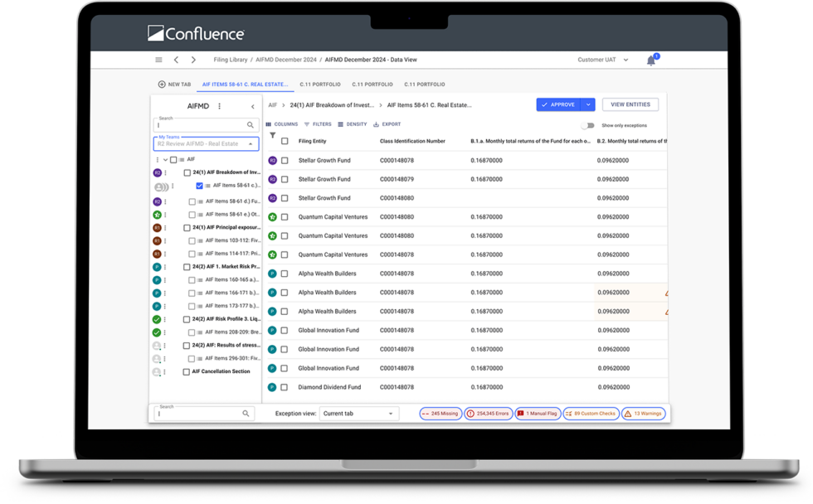Select the Density view icon
The width and height of the screenshot is (813, 504).
coord(342,124)
